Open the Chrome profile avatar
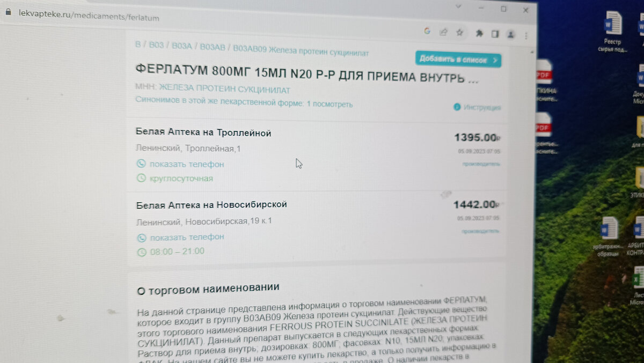Viewport: 644px width, 363px height. 511,34
